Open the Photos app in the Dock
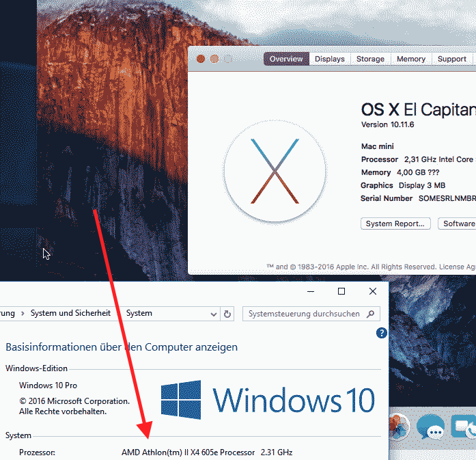 point(399,427)
